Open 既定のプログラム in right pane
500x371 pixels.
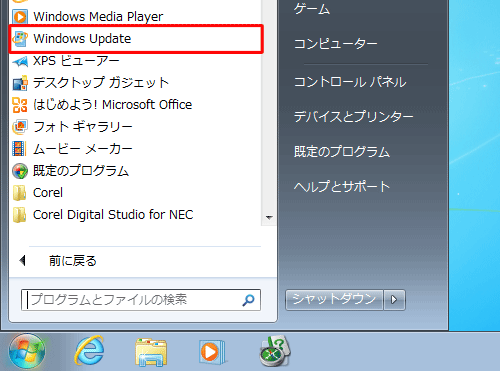pos(342,151)
